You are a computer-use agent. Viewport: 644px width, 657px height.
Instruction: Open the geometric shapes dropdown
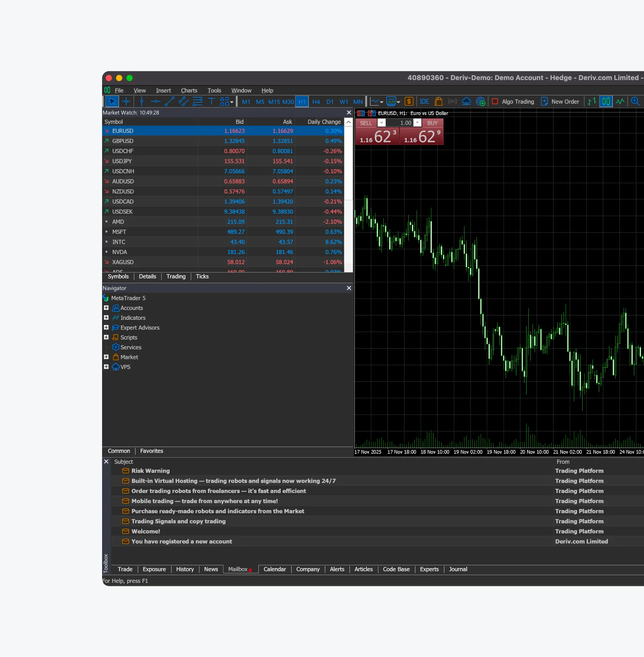pos(232,102)
